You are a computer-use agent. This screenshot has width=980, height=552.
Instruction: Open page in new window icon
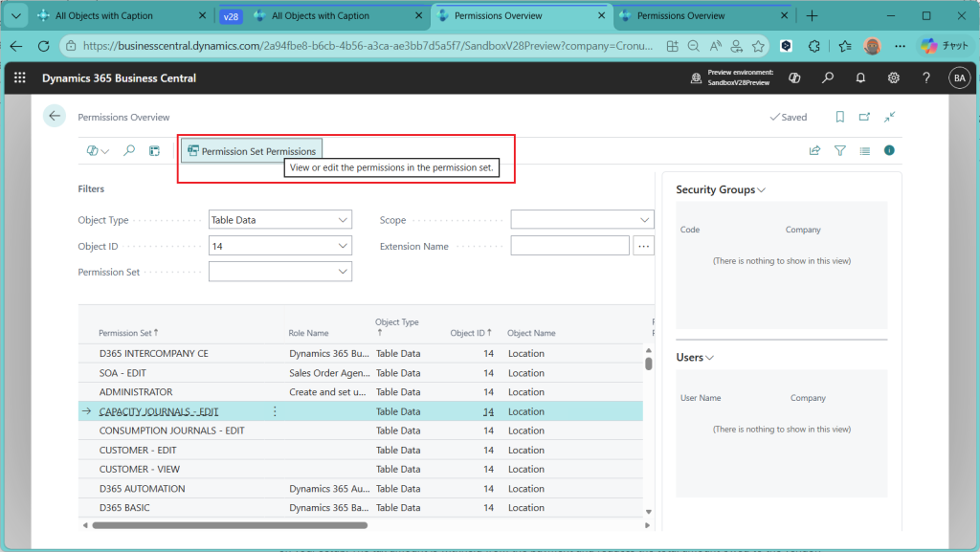click(864, 117)
